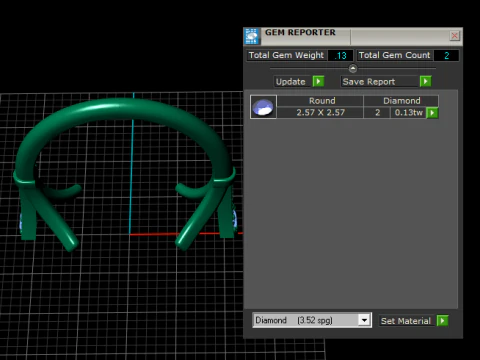Close the Gem Reporter panel
The height and width of the screenshot is (360, 480).
tap(455, 36)
